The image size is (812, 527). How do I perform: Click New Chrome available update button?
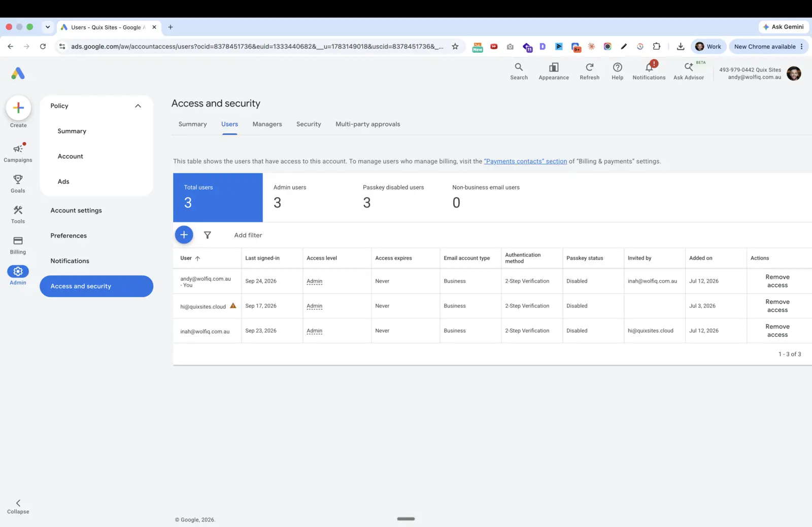click(x=768, y=47)
